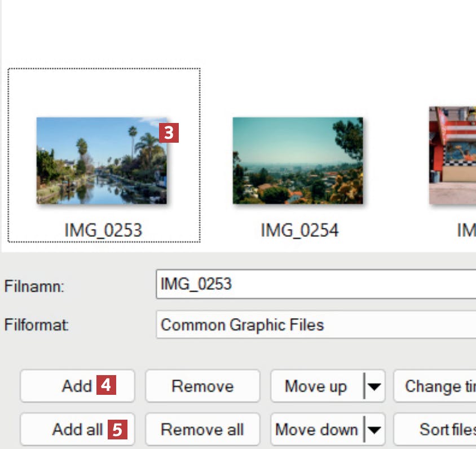This screenshot has height=449, width=476.
Task: Click the IMG_0253 caption below the thumbnail
Action: coord(103,230)
